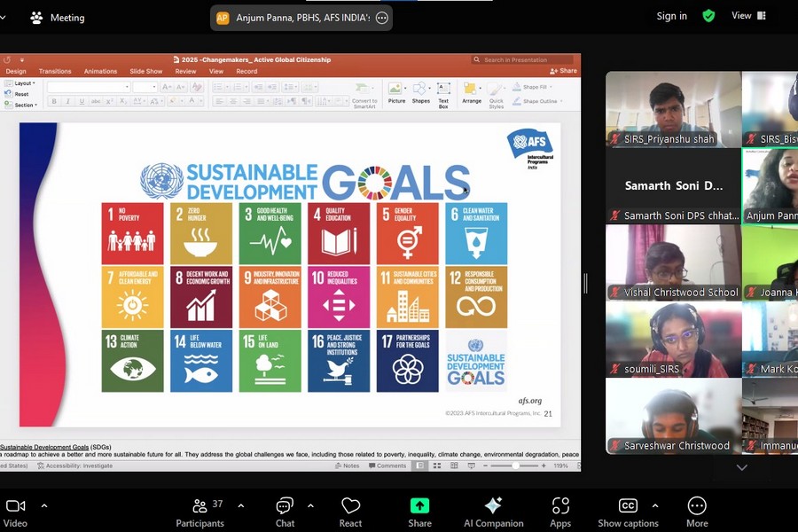
Task: Select soumili_SIRS video tile
Action: point(673,340)
